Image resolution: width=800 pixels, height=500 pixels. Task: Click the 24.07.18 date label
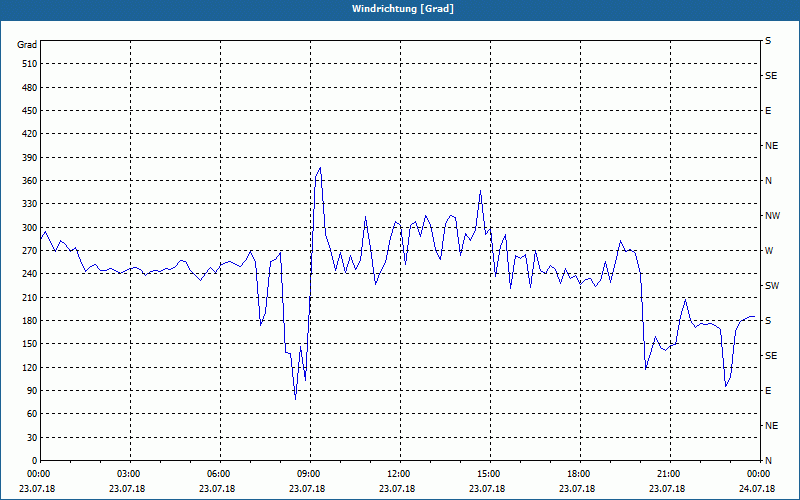[757, 489]
